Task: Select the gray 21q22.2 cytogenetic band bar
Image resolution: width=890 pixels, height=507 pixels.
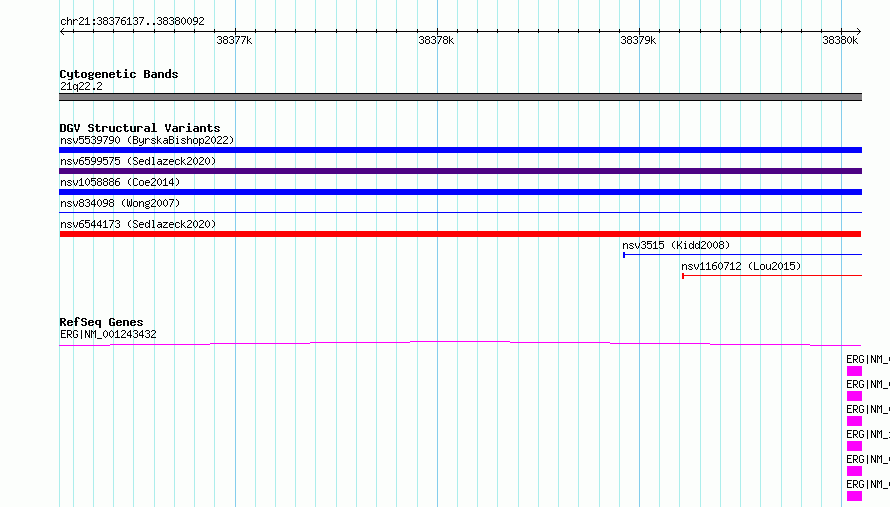Action: click(x=460, y=97)
